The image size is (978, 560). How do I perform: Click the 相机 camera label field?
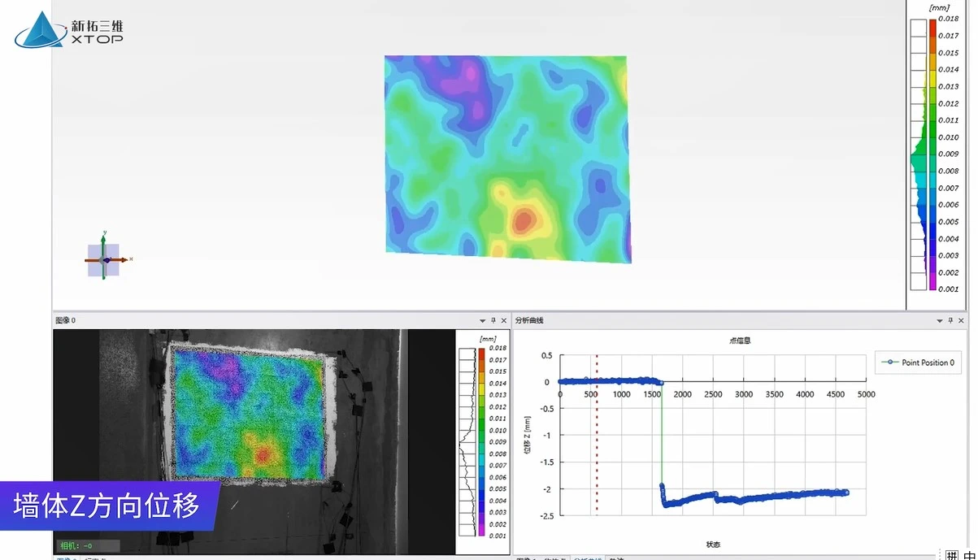[x=88, y=545]
